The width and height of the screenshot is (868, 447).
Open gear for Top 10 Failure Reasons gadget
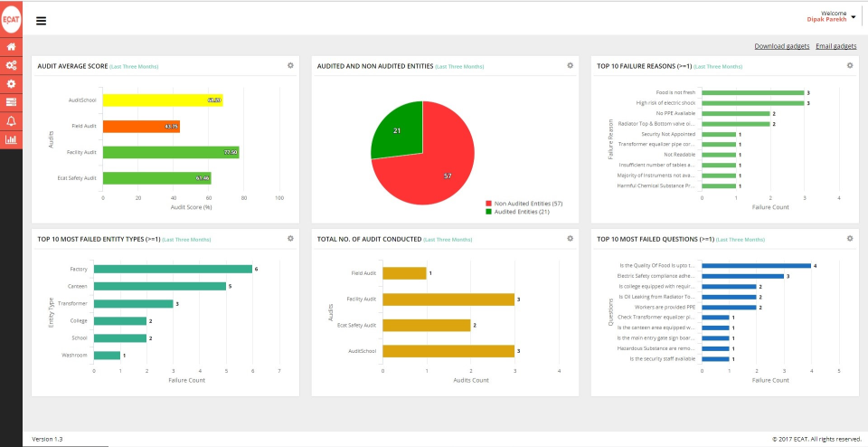[x=850, y=65]
